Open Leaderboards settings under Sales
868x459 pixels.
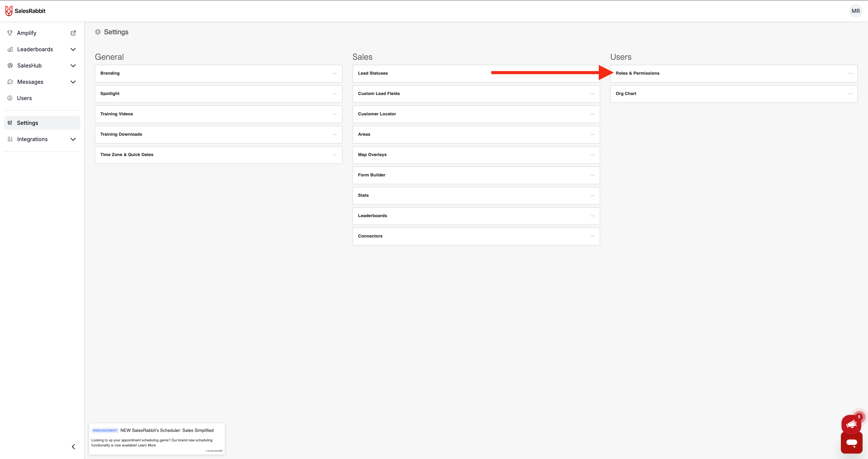point(476,216)
